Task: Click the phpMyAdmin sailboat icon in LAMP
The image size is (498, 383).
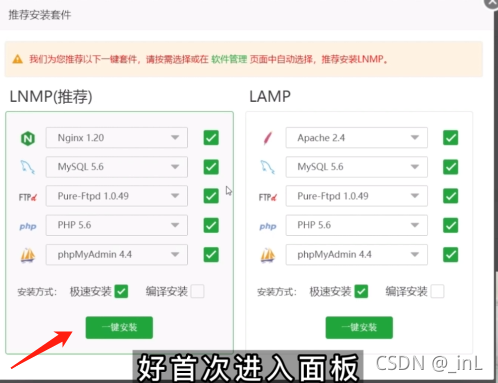Action: (x=268, y=255)
